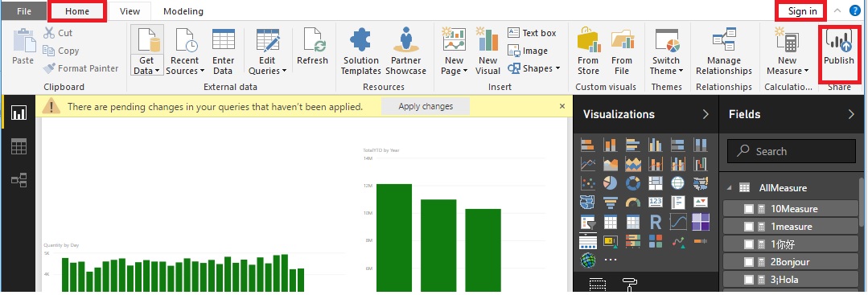Click Apply changes button
The height and width of the screenshot is (295, 868).
coord(426,106)
